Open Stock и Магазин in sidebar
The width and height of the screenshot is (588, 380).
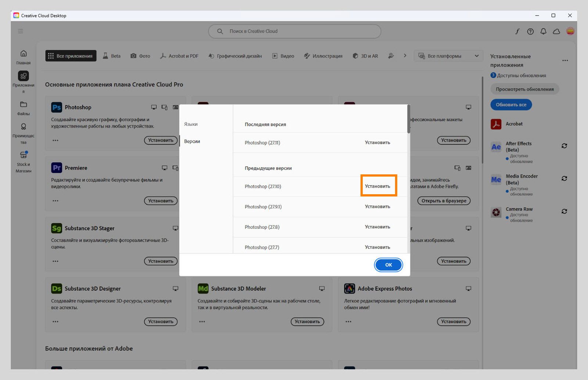click(24, 162)
